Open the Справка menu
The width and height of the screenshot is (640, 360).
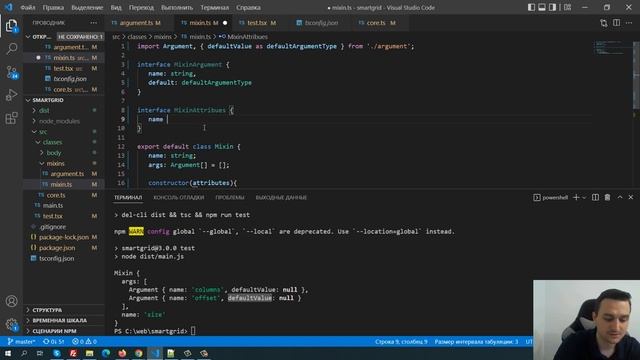point(248,7)
